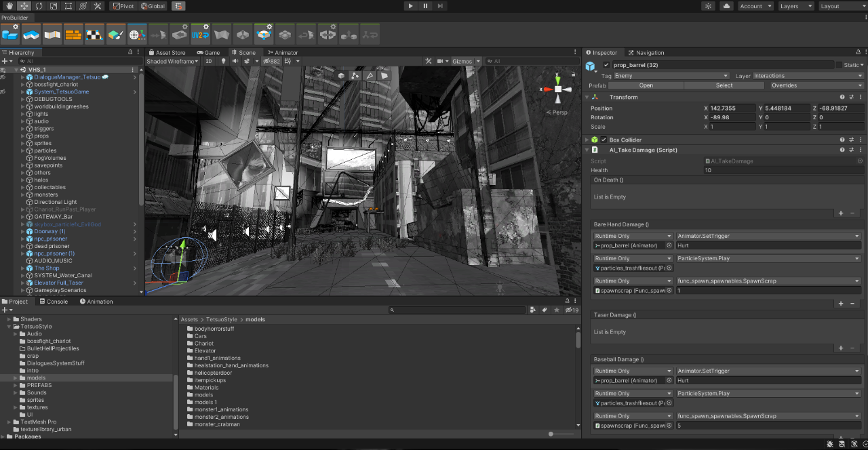
Task: Open the Shaded Wireframe draw mode dropdown
Action: click(173, 61)
